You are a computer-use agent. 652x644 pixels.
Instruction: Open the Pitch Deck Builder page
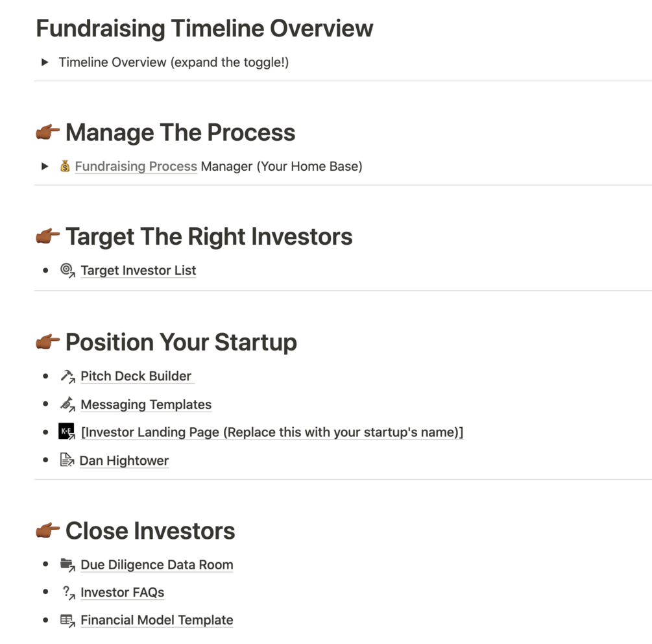[x=136, y=376]
